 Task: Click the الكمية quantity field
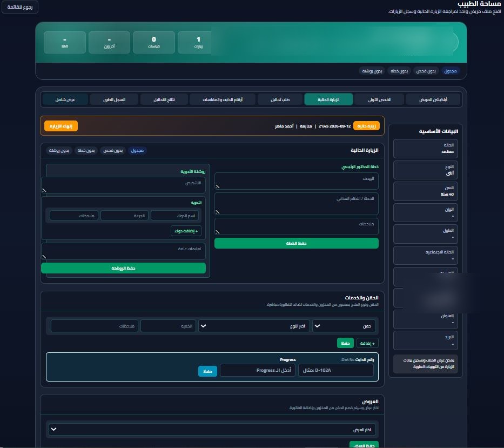coord(168,326)
